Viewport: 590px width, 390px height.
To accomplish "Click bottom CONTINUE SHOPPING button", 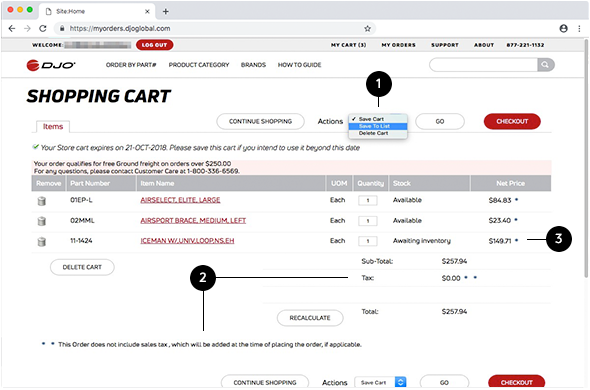I will 265,382.
